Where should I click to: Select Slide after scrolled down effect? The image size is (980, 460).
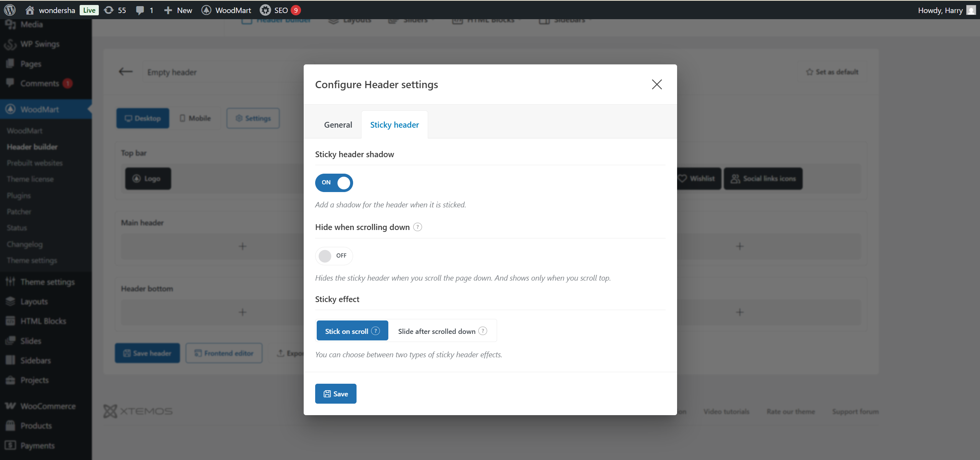click(437, 331)
